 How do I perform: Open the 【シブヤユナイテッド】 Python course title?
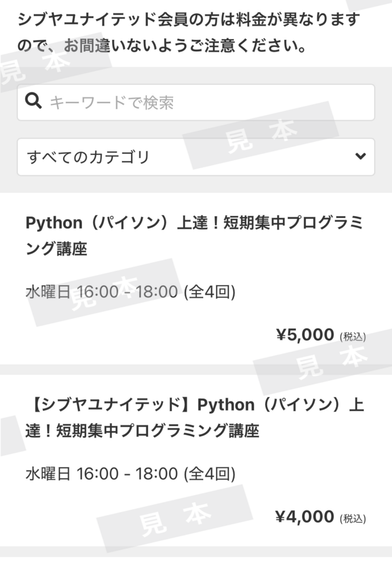coord(194,417)
